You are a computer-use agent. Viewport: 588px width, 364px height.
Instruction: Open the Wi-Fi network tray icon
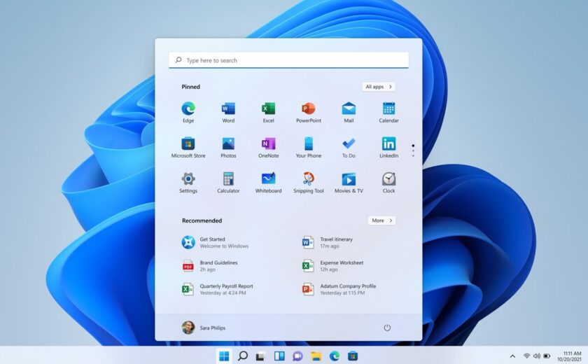pyautogui.click(x=527, y=356)
